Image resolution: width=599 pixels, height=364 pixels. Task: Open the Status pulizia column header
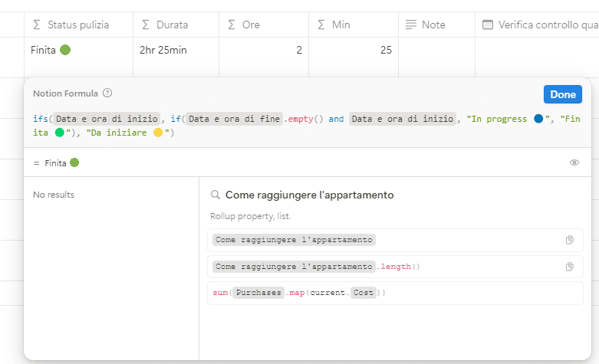click(x=79, y=25)
